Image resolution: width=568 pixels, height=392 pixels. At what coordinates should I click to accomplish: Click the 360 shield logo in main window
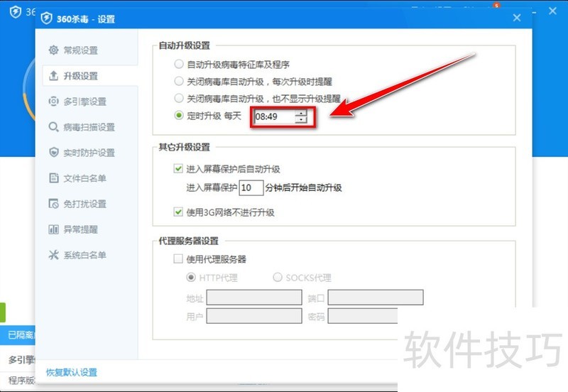[x=15, y=12]
